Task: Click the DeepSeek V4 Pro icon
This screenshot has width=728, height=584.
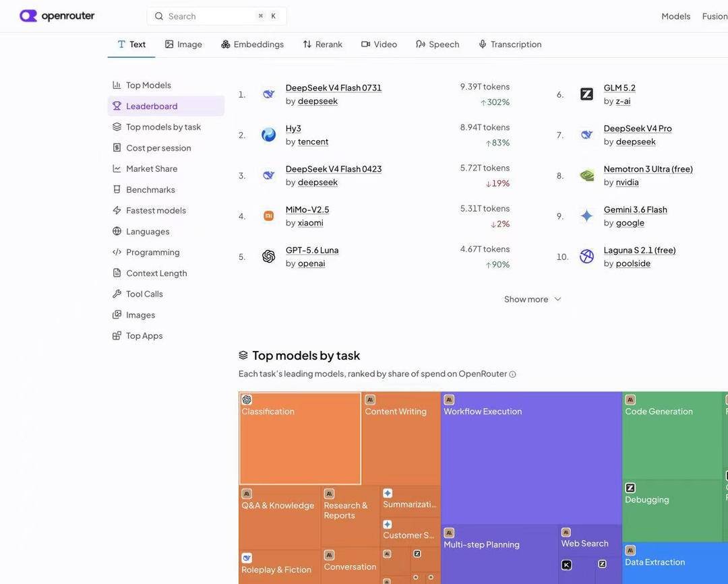Action: coord(587,135)
